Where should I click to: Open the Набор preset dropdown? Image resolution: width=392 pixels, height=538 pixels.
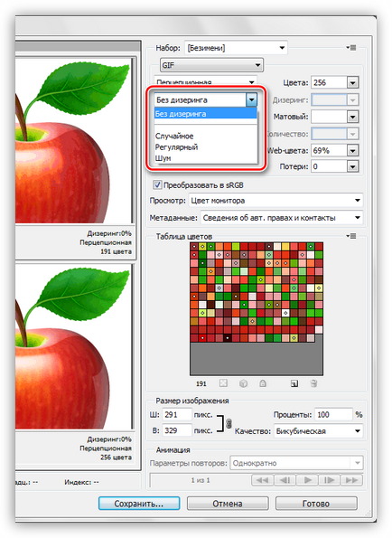coord(236,48)
